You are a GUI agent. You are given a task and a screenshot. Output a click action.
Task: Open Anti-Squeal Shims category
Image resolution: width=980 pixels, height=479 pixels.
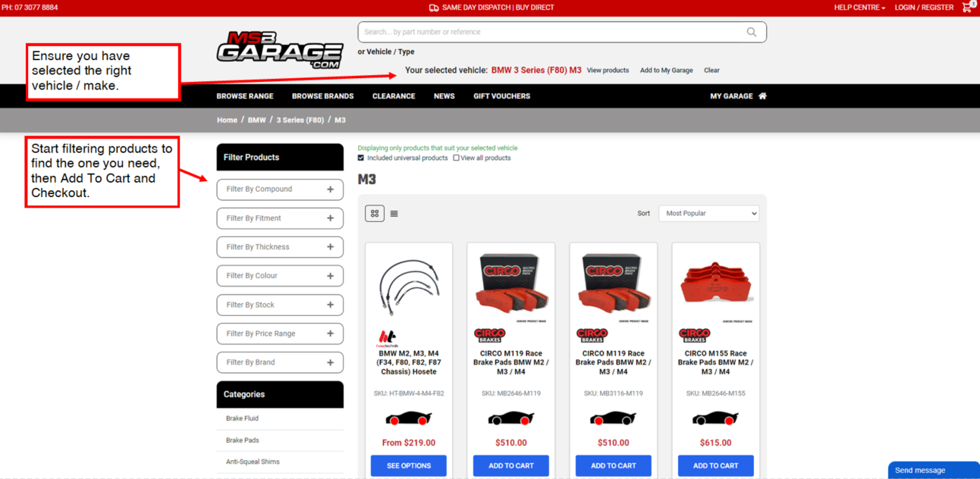pyautogui.click(x=253, y=462)
